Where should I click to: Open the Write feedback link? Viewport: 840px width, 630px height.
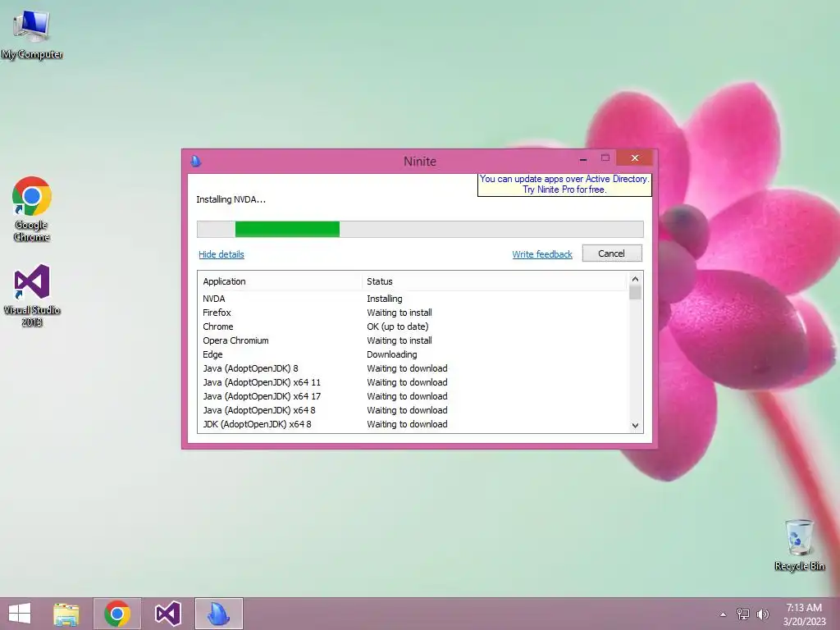[542, 254]
